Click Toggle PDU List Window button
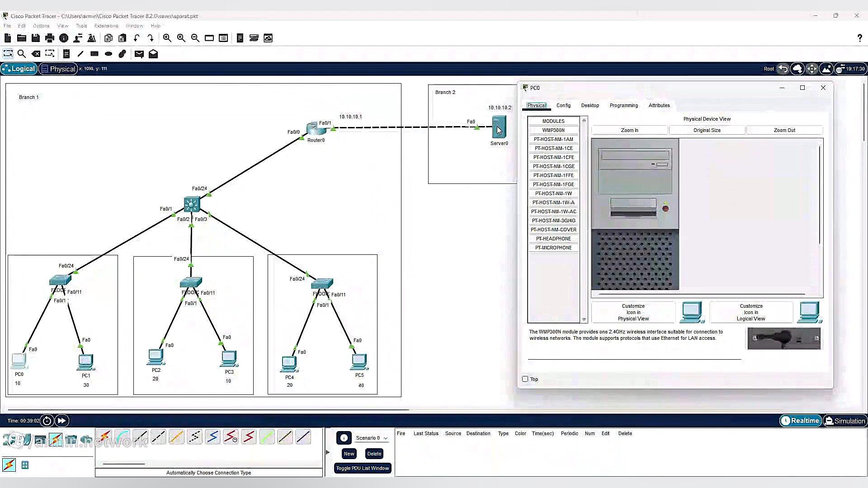Image resolution: width=868 pixels, height=488 pixels. (x=363, y=468)
